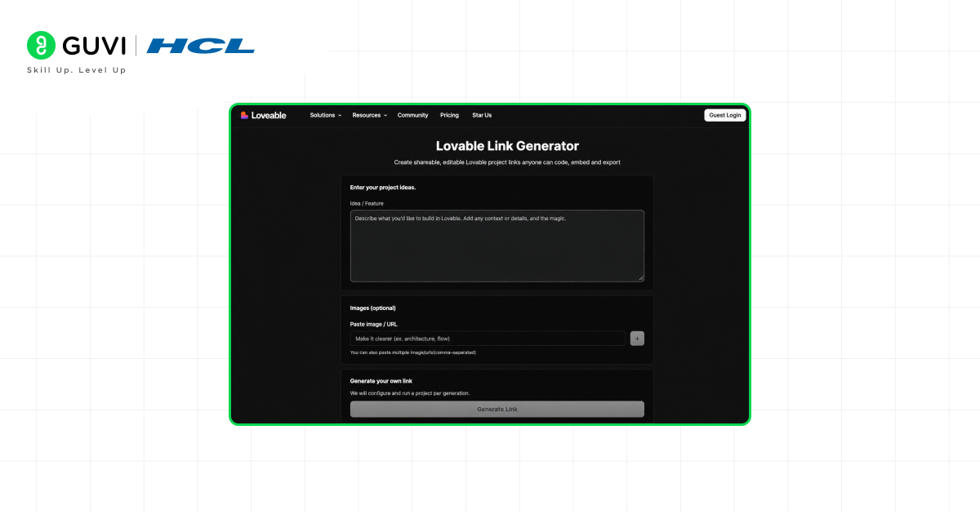Click the textarea resize handle corner
Image resolution: width=980 pixels, height=514 pixels.
click(x=641, y=279)
